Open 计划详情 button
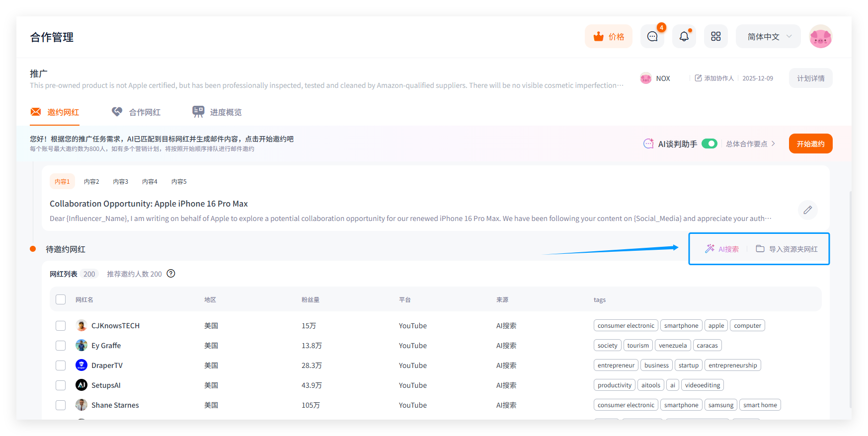The height and width of the screenshot is (436, 868). point(810,78)
